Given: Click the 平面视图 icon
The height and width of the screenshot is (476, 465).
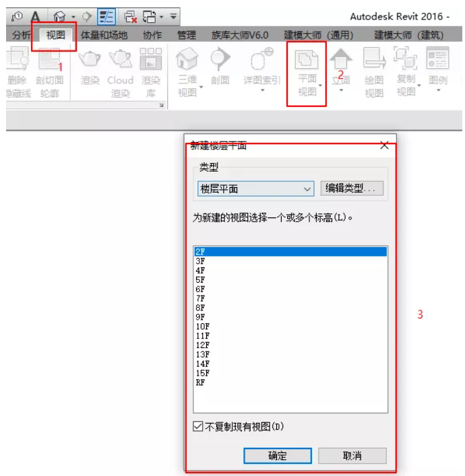Looking at the screenshot, I should click(307, 59).
